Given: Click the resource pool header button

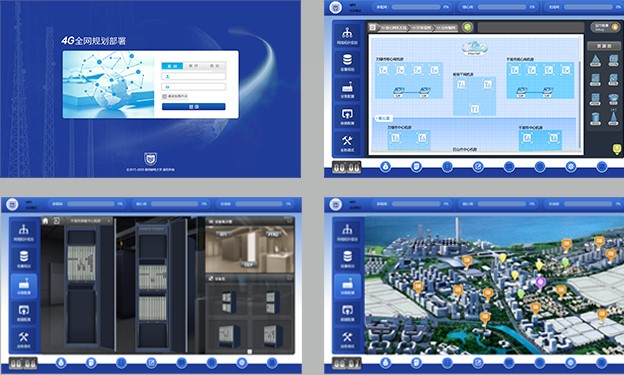Looking at the screenshot, I should tap(604, 46).
